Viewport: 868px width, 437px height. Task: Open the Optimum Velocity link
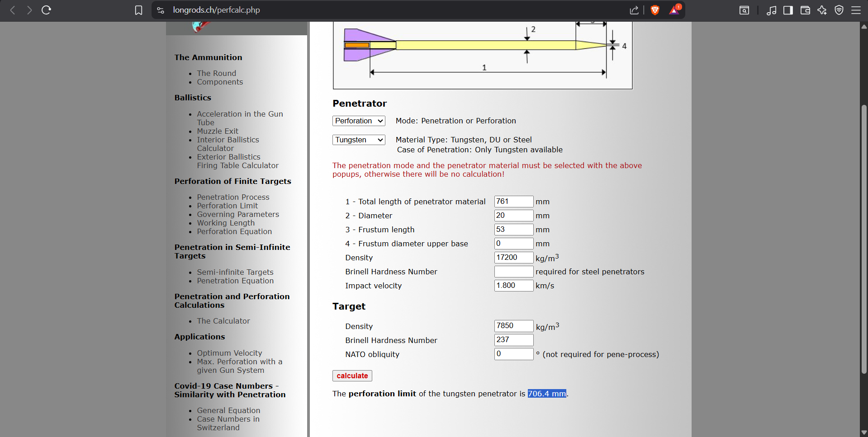(x=229, y=353)
